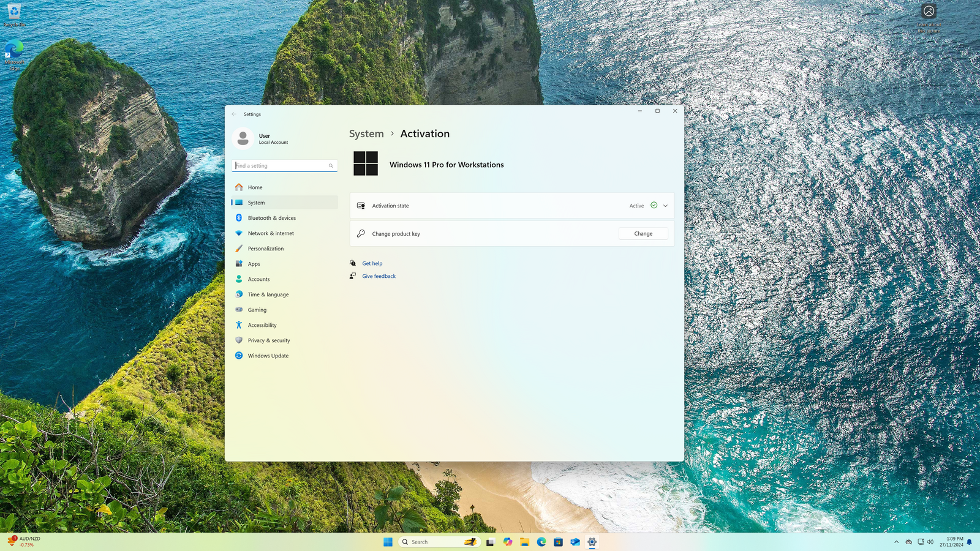Viewport: 980px width, 551px height.
Task: Click the System breadcrumb link
Action: click(366, 133)
